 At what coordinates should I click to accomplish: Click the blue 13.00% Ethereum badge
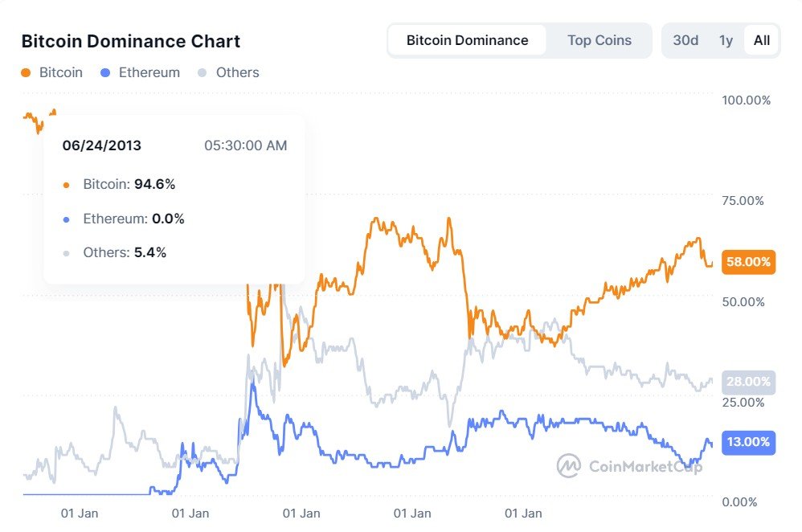pyautogui.click(x=748, y=443)
